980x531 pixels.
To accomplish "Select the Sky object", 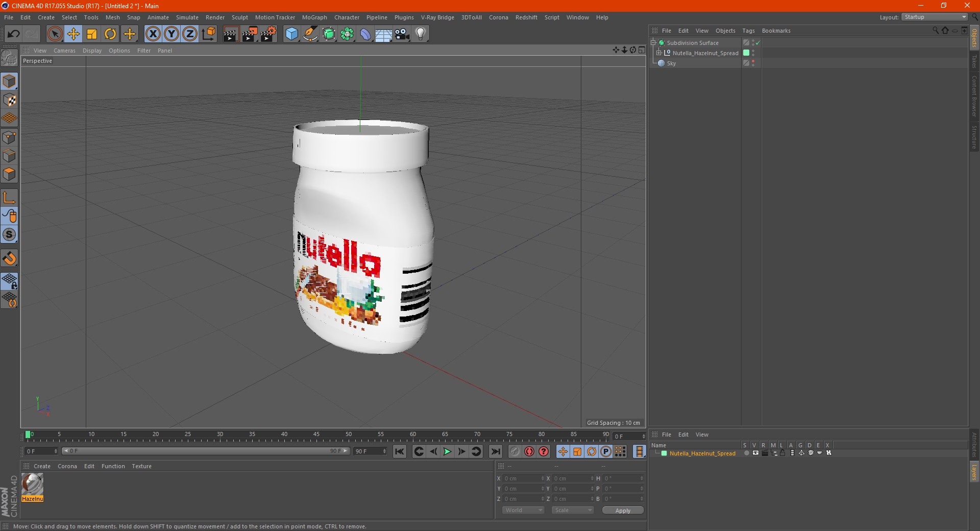I will pyautogui.click(x=671, y=63).
